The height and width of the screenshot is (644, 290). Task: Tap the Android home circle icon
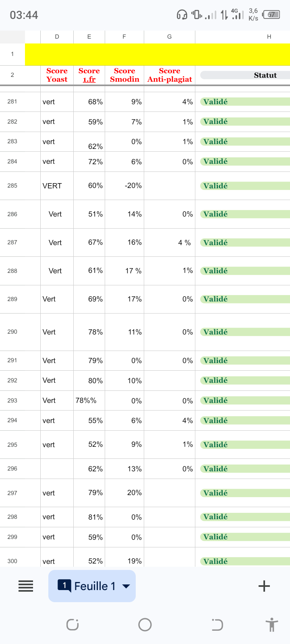pyautogui.click(x=145, y=625)
